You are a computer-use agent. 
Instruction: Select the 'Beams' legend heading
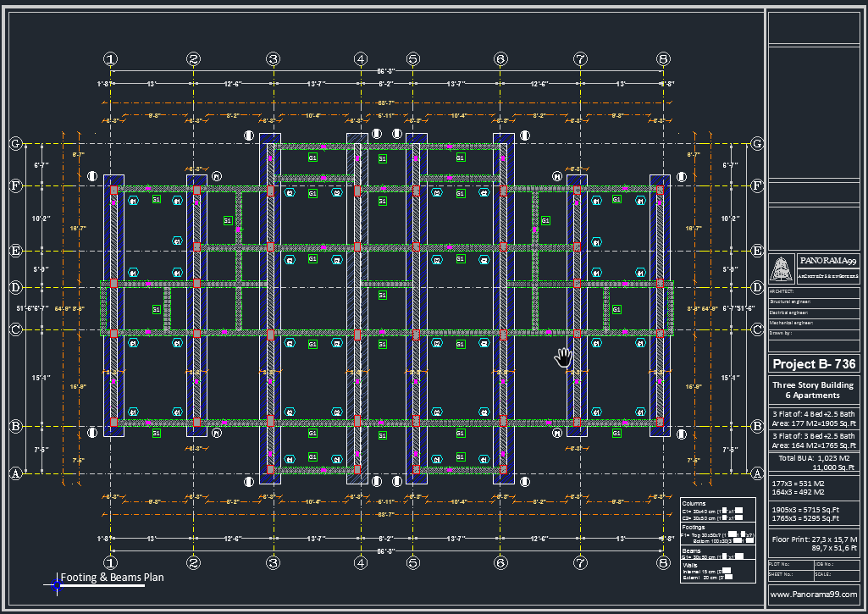pyautogui.click(x=691, y=550)
